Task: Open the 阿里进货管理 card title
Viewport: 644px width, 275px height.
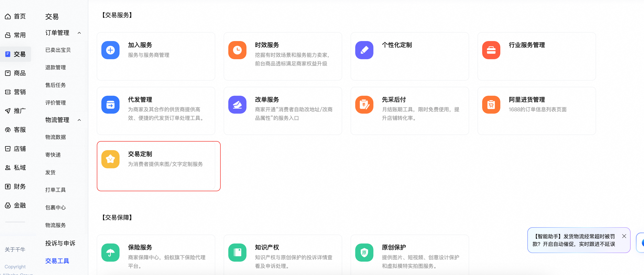Action: (x=527, y=100)
